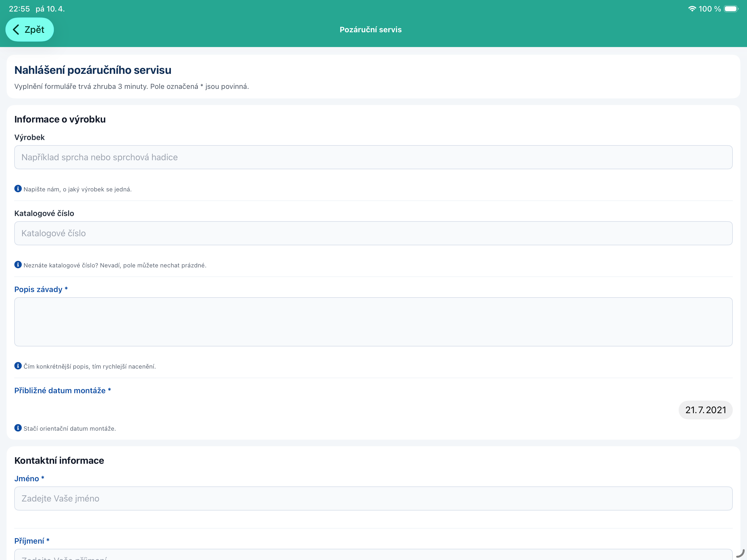Viewport: 747px width, 560px height.
Task: Tap the Kontaktní informace section heading
Action: 59,461
